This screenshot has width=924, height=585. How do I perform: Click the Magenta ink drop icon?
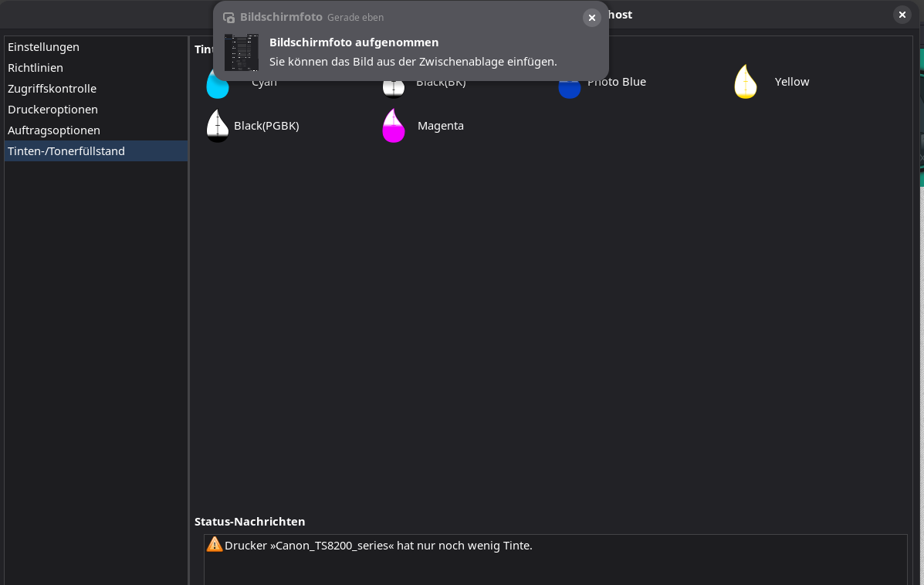point(394,126)
